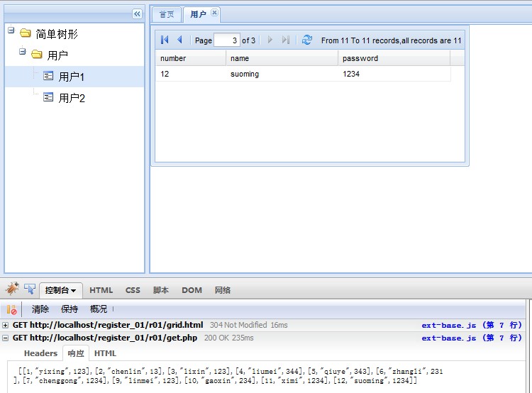Click the '304 Not Modified 16ms' status text
The image size is (532, 393).
click(248, 325)
